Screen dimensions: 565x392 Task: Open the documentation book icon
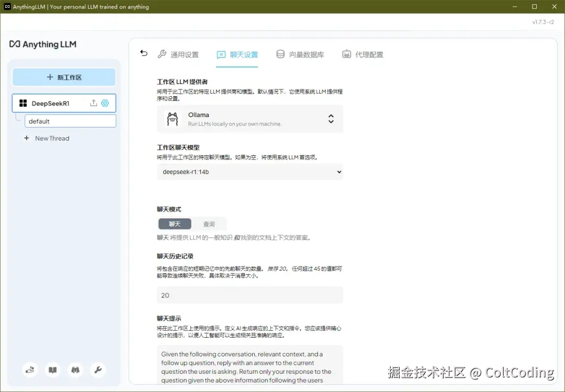52,370
